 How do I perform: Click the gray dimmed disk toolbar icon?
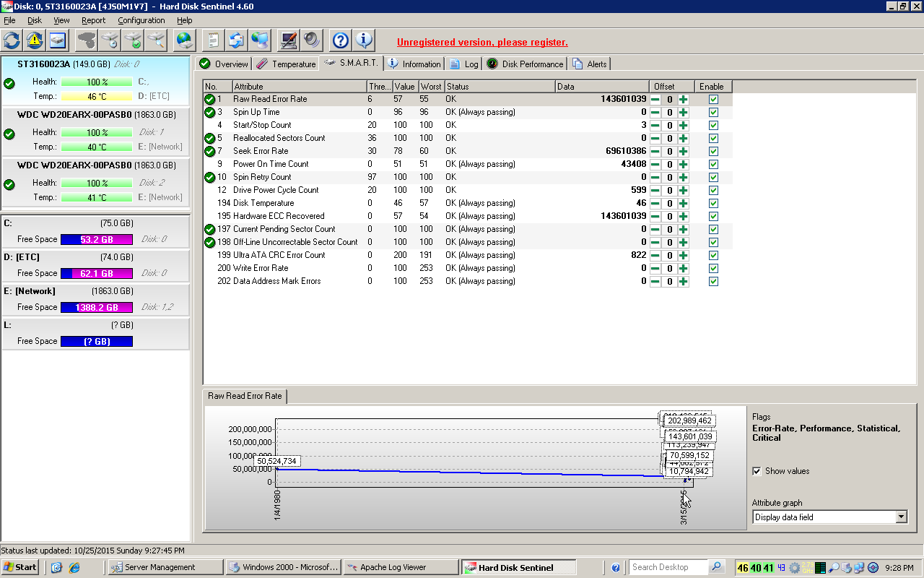pyautogui.click(x=87, y=40)
